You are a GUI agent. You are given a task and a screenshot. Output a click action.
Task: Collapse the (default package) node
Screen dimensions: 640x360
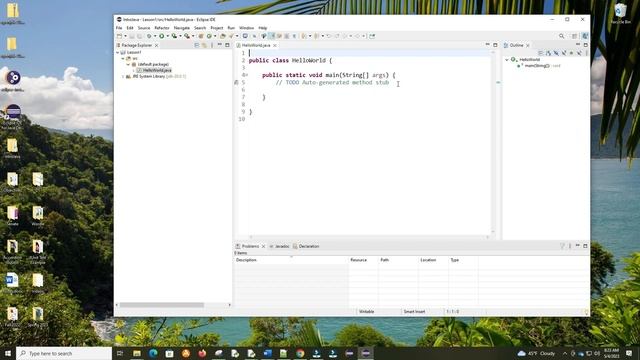pyautogui.click(x=128, y=64)
